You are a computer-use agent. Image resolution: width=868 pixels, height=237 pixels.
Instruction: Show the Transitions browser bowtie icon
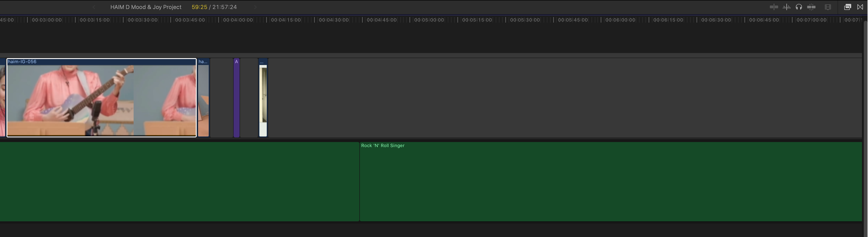coord(860,7)
